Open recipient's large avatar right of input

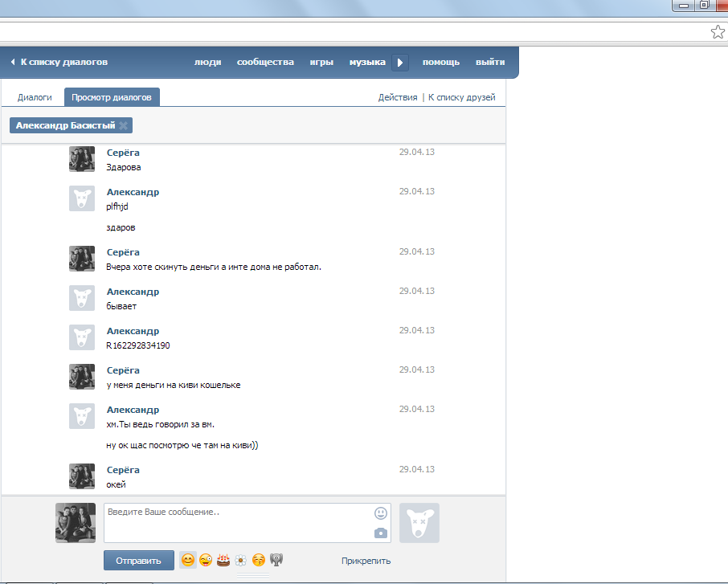pos(419,523)
